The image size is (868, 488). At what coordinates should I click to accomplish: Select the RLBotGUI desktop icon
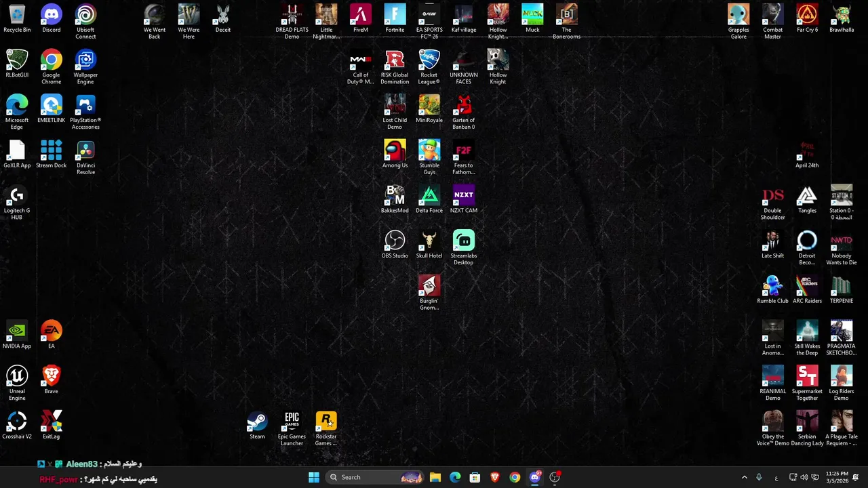coord(17,64)
